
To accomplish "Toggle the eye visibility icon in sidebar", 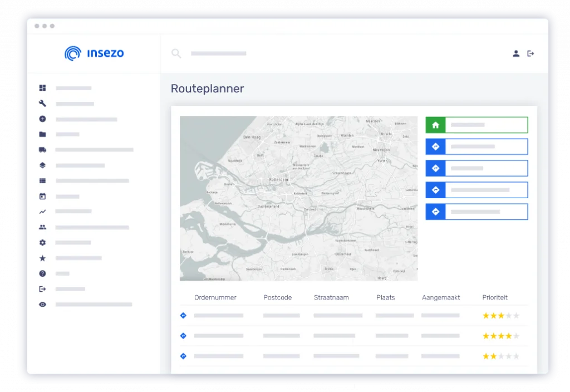I will pyautogui.click(x=42, y=305).
